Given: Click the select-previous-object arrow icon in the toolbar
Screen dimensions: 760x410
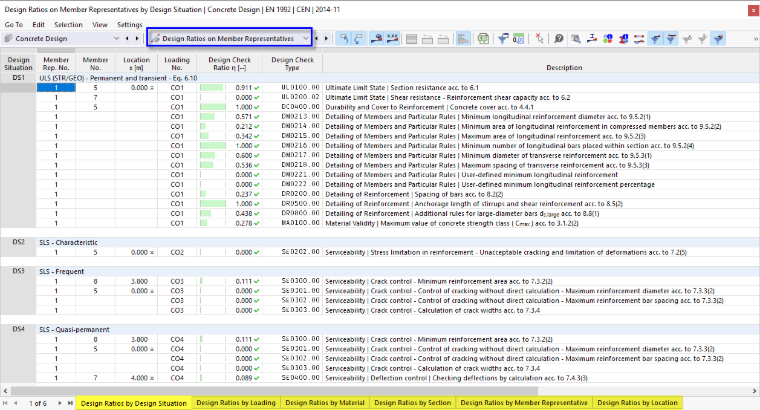Looking at the screenshot, I should pos(344,39).
